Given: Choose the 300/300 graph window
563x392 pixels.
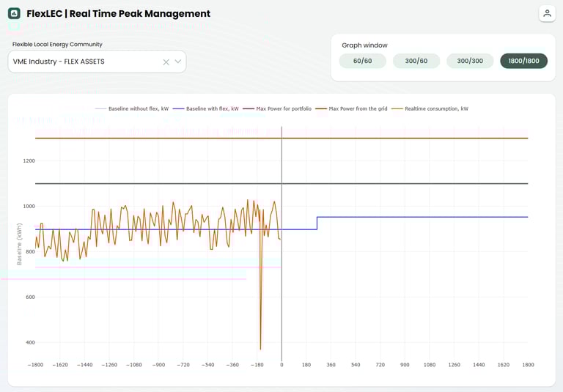Looking at the screenshot, I should tap(470, 61).
